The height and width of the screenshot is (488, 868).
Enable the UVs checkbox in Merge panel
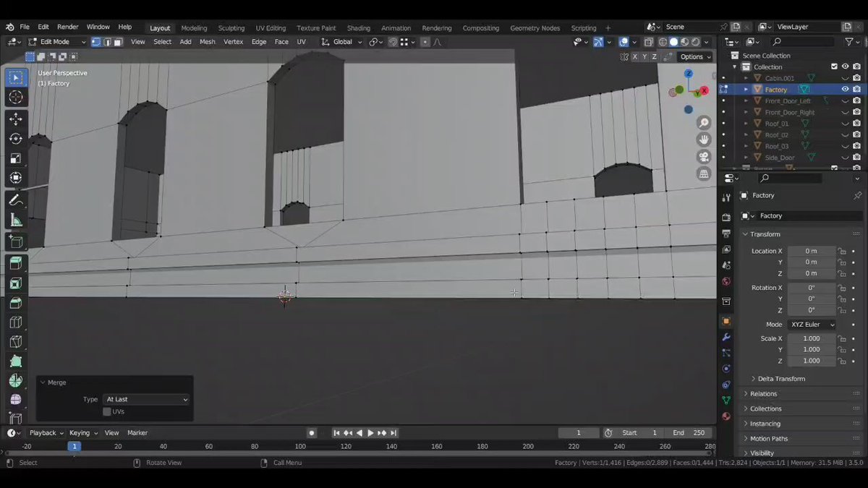coord(107,411)
